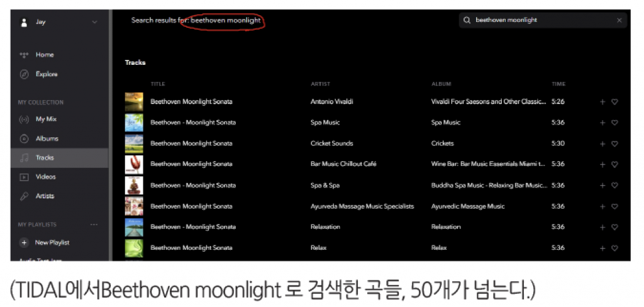
Task: Open album Crickets
Action: click(x=442, y=143)
